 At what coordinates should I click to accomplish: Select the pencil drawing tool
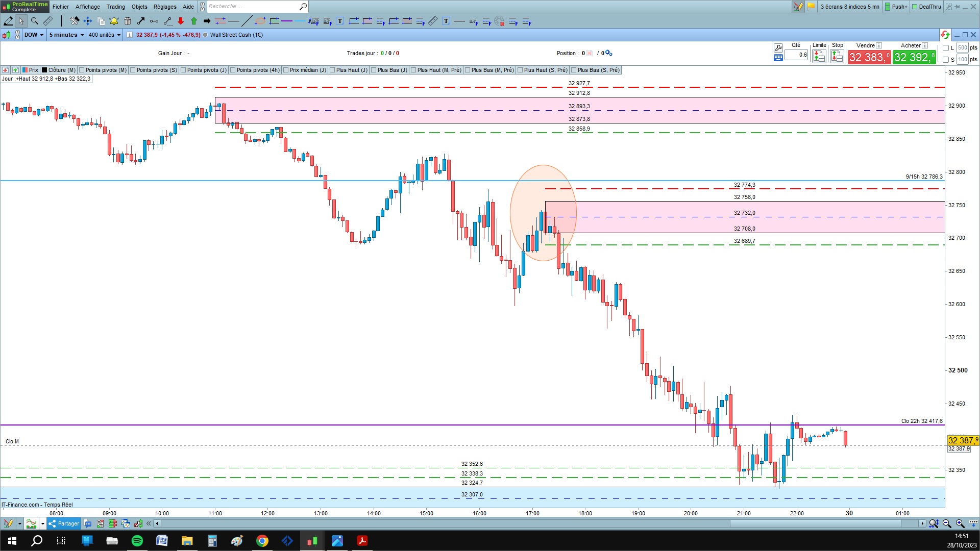8,21
